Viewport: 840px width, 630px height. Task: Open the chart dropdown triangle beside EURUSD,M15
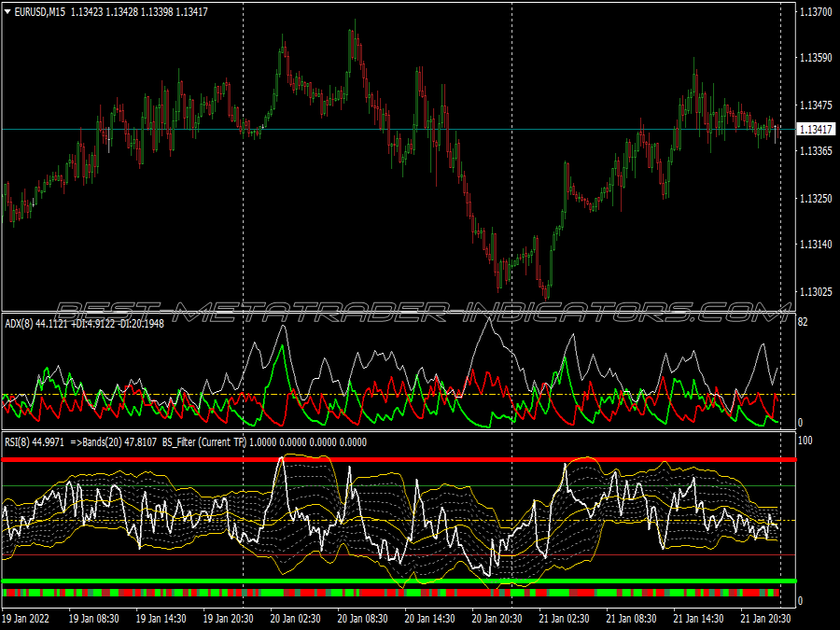7,12
